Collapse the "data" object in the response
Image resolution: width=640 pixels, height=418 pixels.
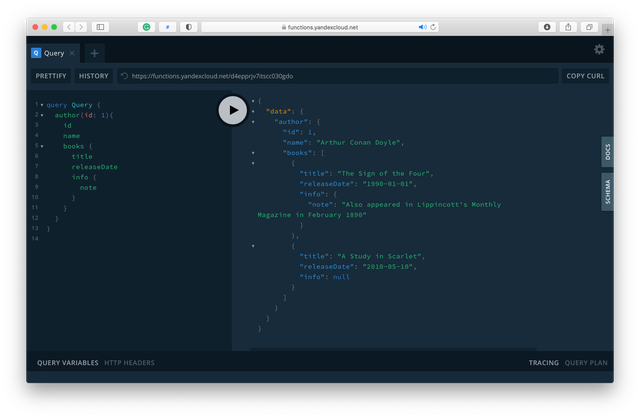pyautogui.click(x=253, y=111)
